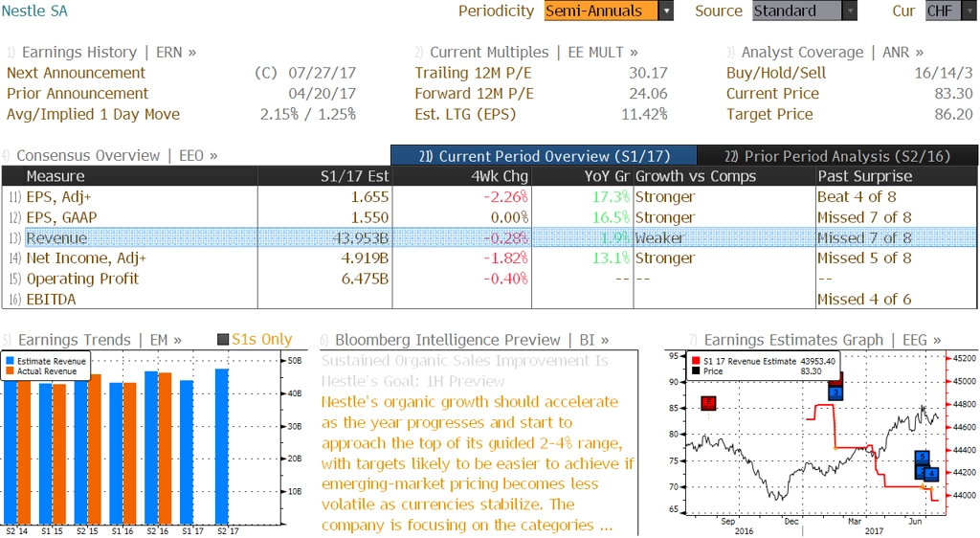Click the red E earnings marker on graph
This screenshot has width=980, height=538.
click(x=708, y=403)
